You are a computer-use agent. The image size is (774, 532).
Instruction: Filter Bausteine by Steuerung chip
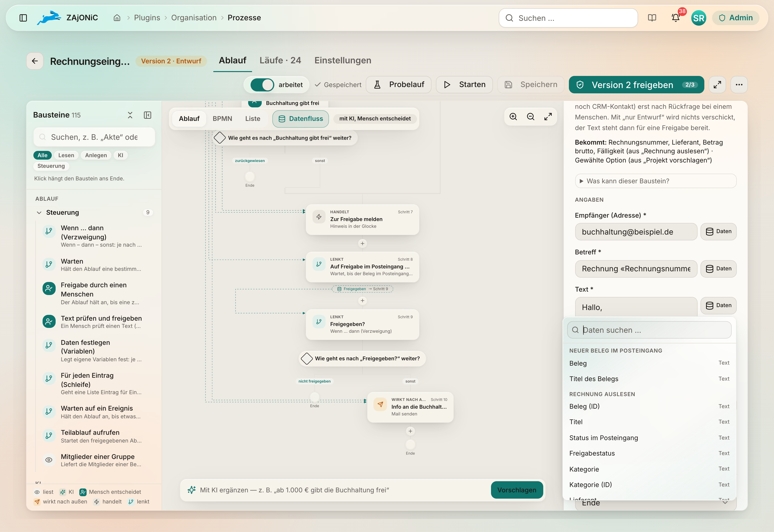click(51, 166)
